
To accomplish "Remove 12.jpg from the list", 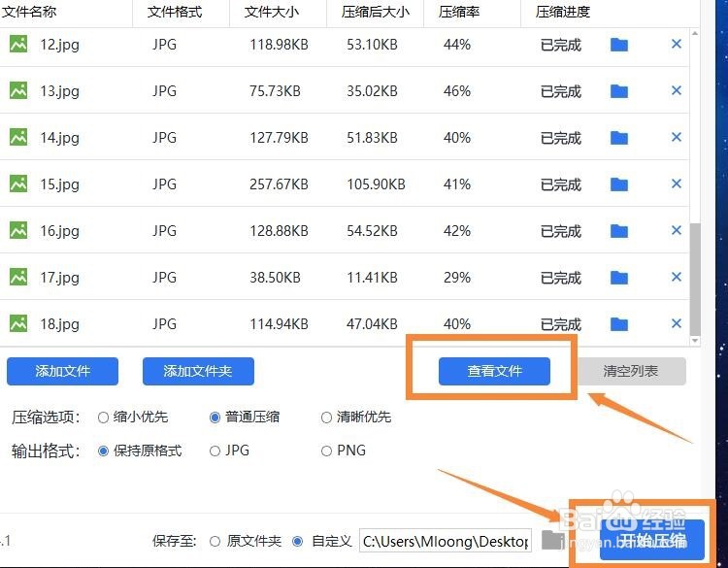I will 677,44.
